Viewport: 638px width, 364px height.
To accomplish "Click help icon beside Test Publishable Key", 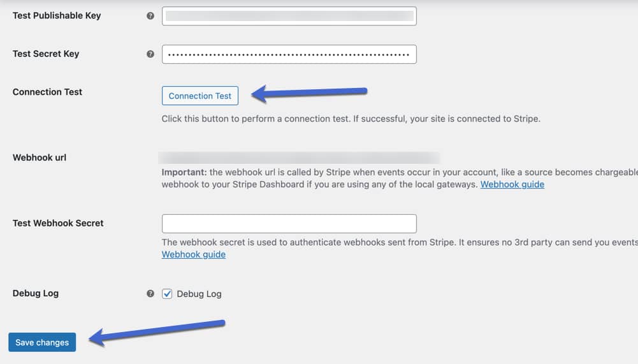I will pos(150,16).
